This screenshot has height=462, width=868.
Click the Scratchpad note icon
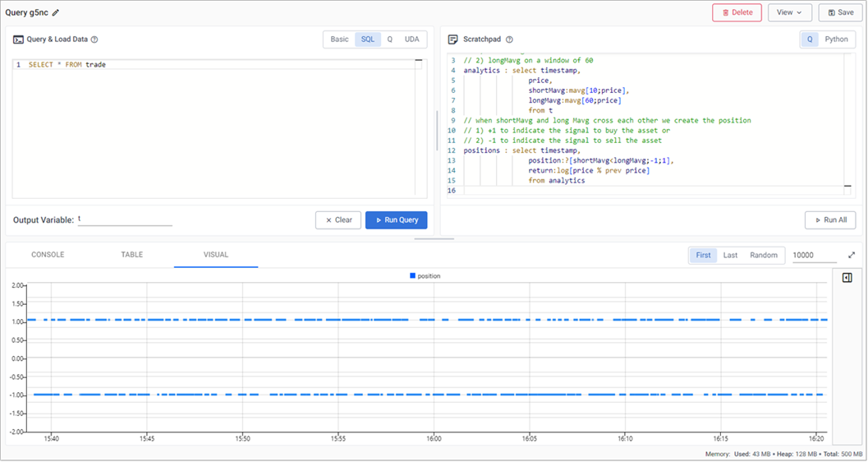click(452, 39)
